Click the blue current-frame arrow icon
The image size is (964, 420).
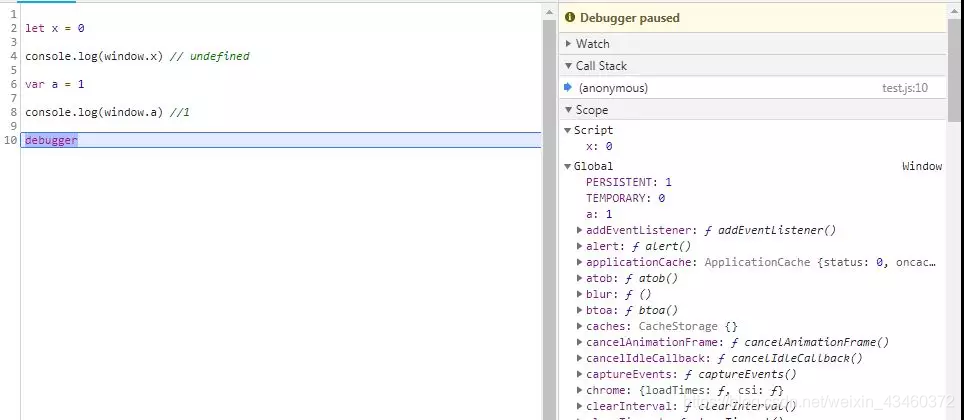coord(568,87)
